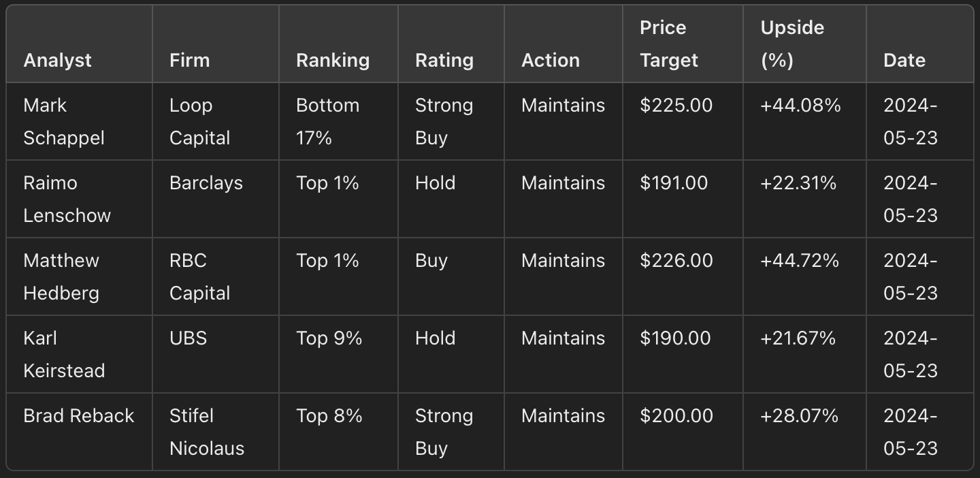Click analyst name Mark Schappel
Viewport: 980px width, 478px height.
64,121
